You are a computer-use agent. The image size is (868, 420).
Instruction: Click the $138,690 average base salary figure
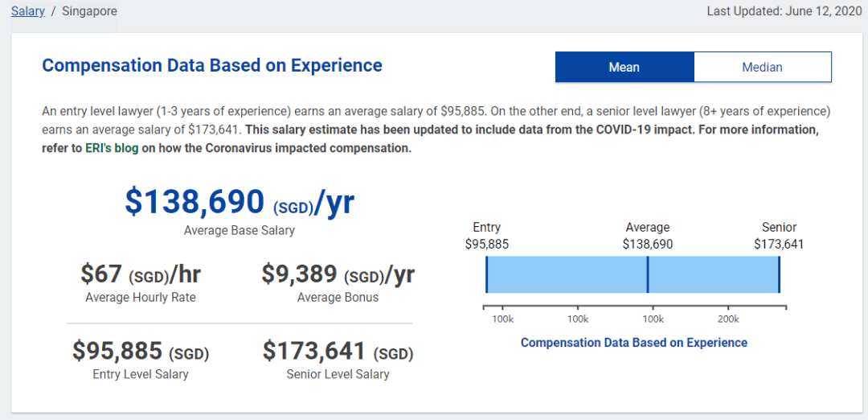(240, 202)
